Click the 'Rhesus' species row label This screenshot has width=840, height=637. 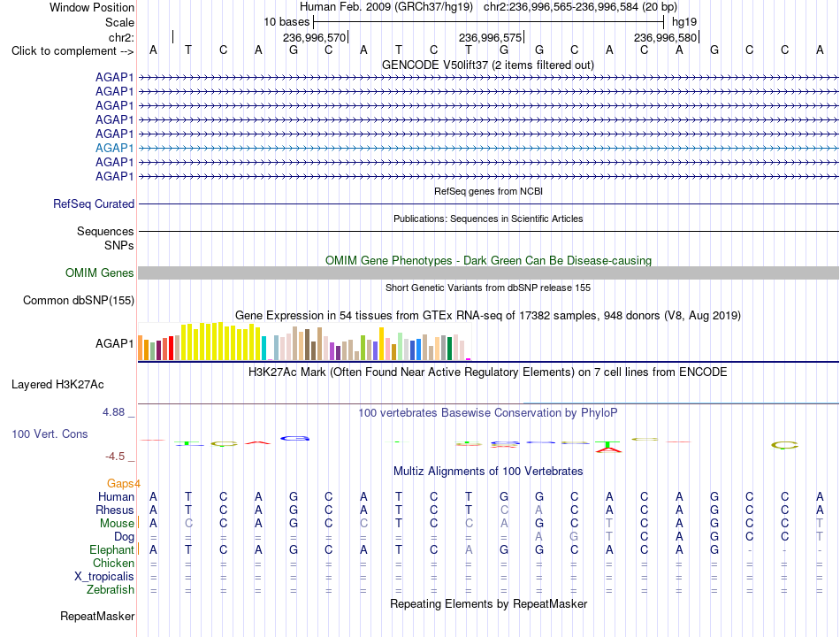pos(115,510)
